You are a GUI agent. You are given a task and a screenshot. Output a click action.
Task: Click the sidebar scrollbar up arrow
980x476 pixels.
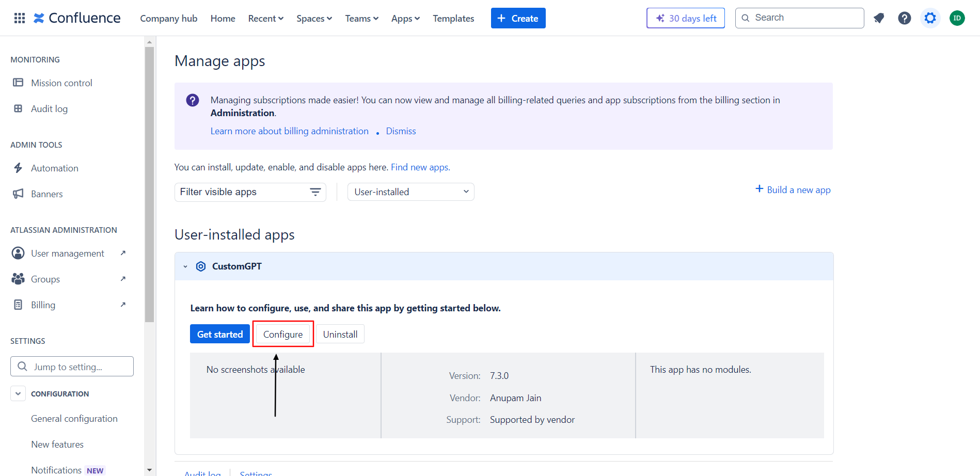click(150, 42)
